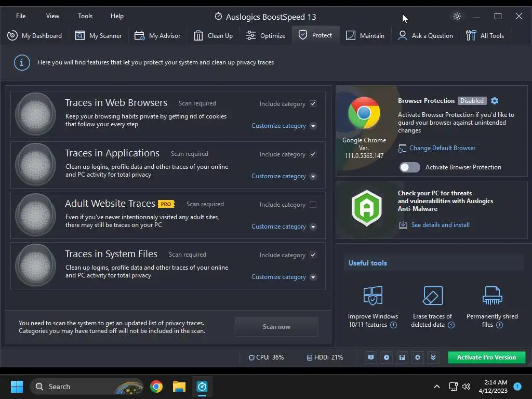Click the save disk icon in status bar

click(402, 357)
